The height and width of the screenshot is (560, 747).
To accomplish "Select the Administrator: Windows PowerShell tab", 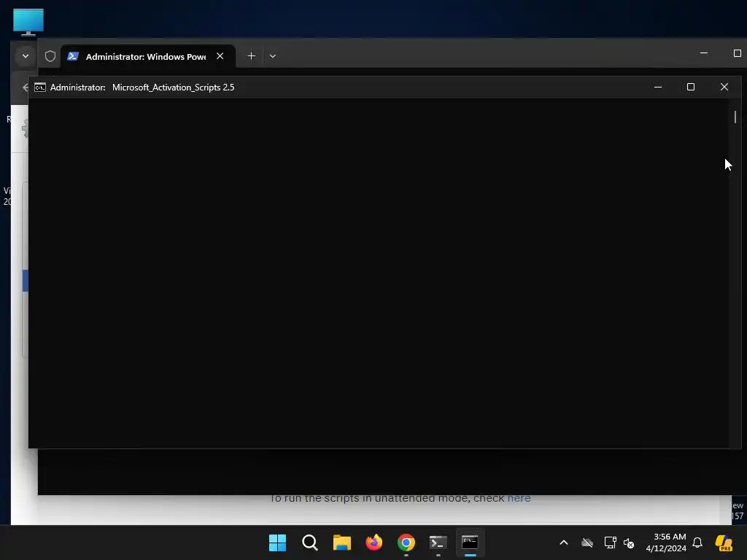I will 147,56.
